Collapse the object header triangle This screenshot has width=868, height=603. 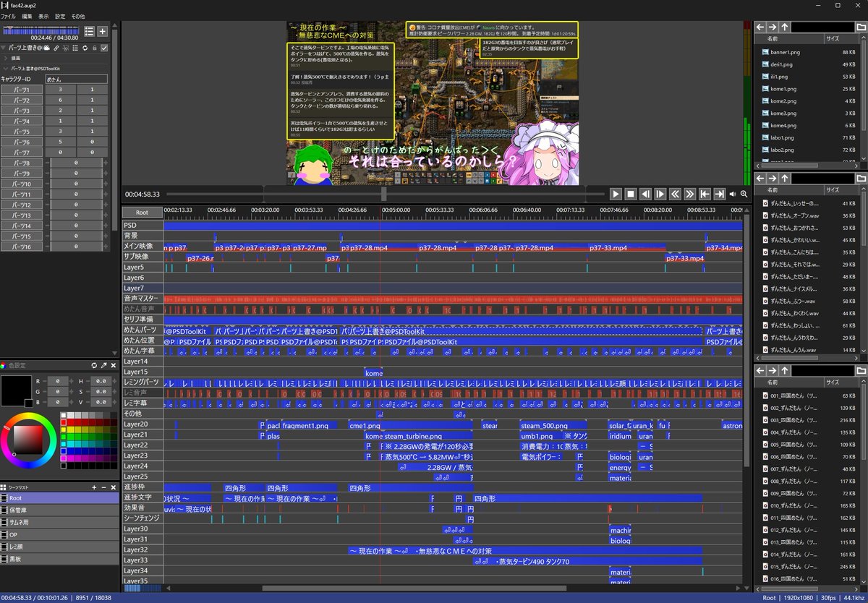point(4,48)
